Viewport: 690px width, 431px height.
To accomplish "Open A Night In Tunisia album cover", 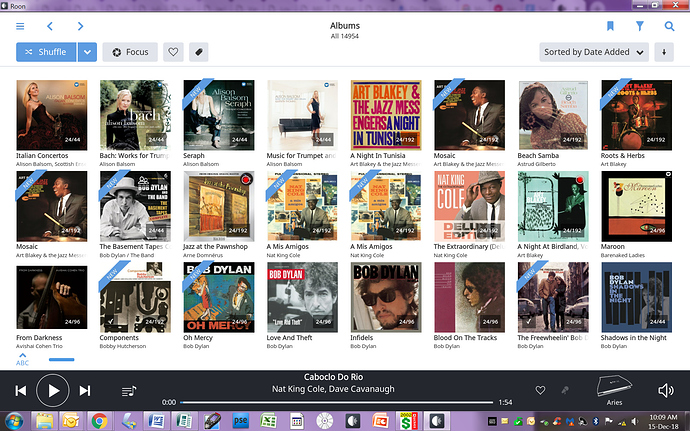I will point(386,115).
